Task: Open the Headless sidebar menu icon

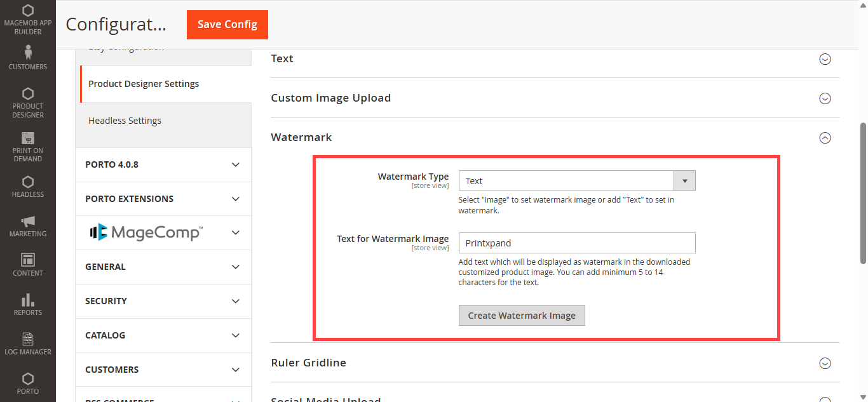Action: point(27,182)
